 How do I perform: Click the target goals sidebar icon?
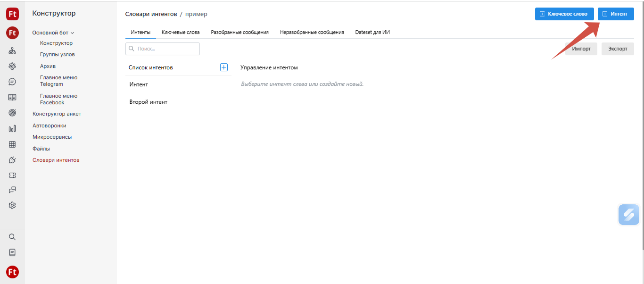(x=12, y=113)
